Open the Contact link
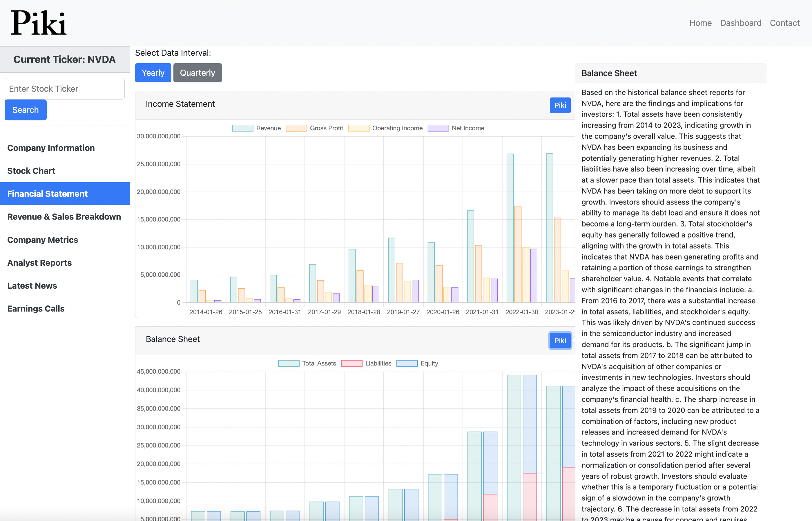This screenshot has width=812, height=521. pos(785,23)
